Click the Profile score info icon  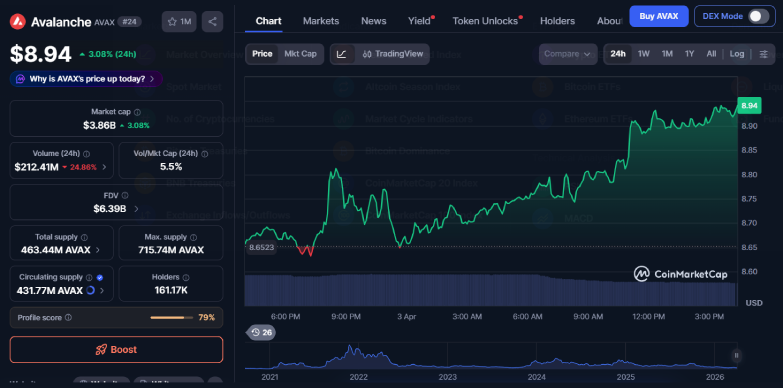tap(68, 318)
